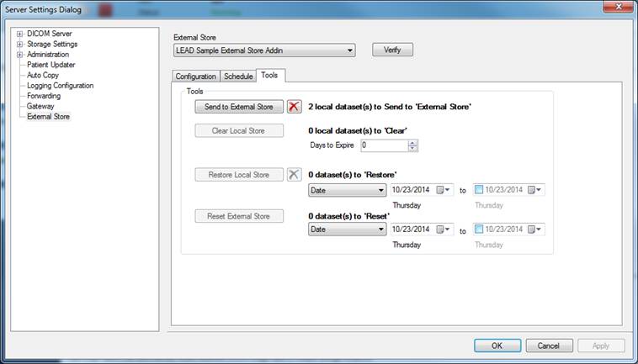
Task: Open calendar picker for Reset start date
Action: pos(443,229)
